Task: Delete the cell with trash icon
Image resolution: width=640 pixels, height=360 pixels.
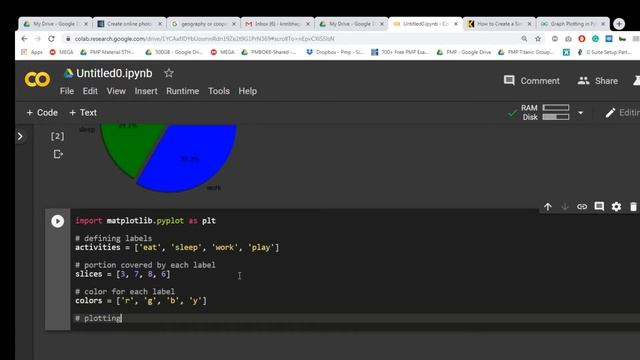Action: click(x=633, y=207)
